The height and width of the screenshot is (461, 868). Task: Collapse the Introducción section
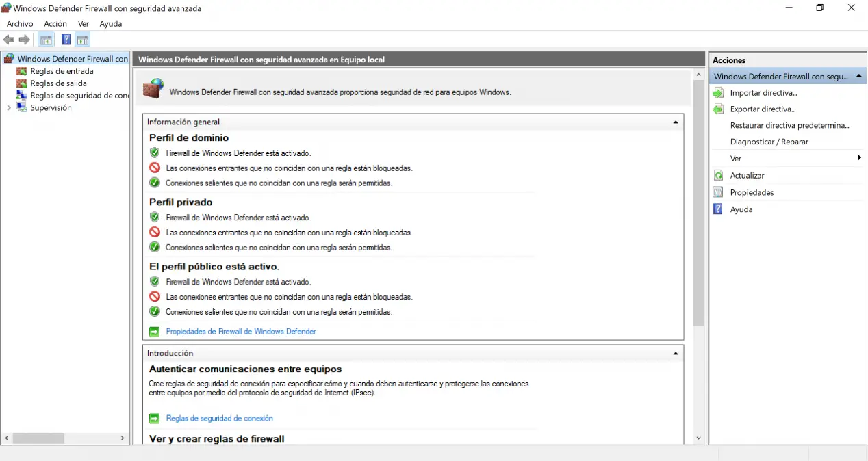point(676,354)
